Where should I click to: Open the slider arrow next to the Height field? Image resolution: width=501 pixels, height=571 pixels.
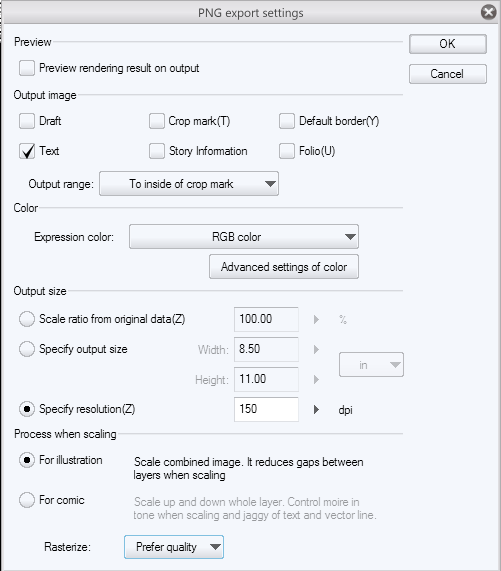click(x=316, y=379)
